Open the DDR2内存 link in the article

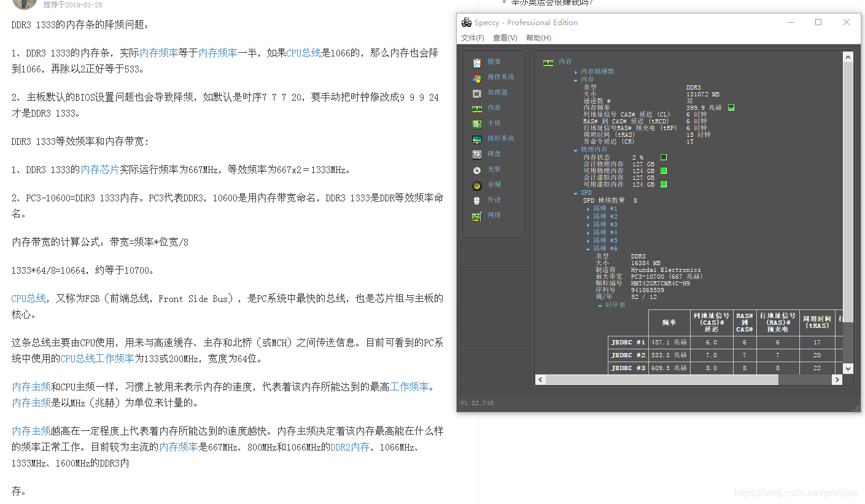[x=351, y=447]
